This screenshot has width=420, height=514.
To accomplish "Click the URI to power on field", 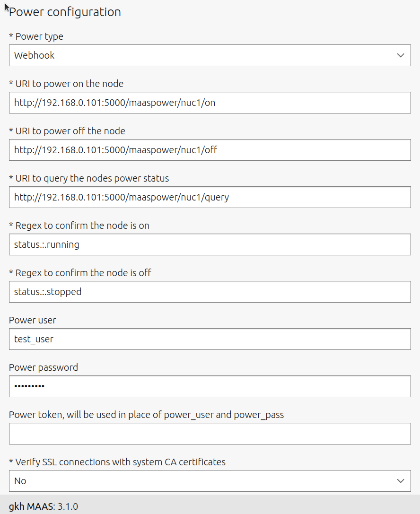I will (210, 103).
